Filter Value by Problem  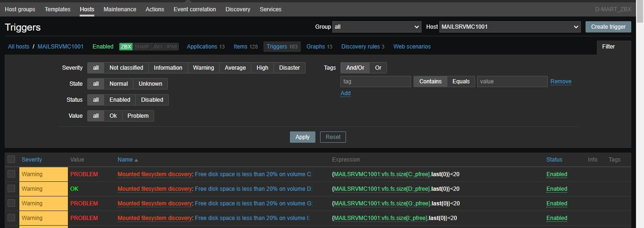pos(138,116)
